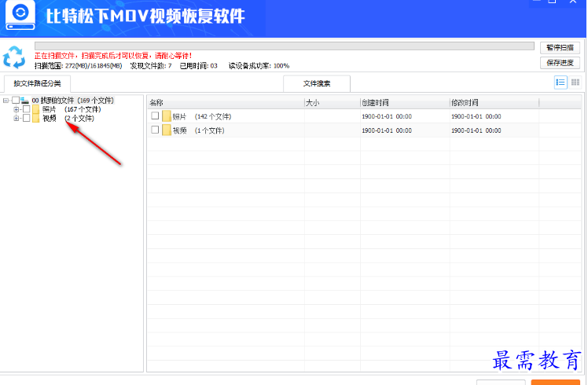Check the 照片 checkbox in file list

tap(155, 116)
